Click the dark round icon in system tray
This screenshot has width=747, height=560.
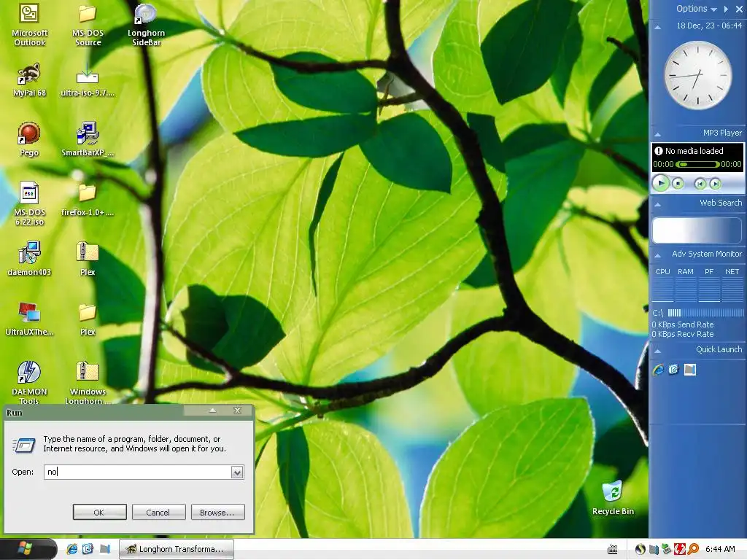click(x=640, y=549)
